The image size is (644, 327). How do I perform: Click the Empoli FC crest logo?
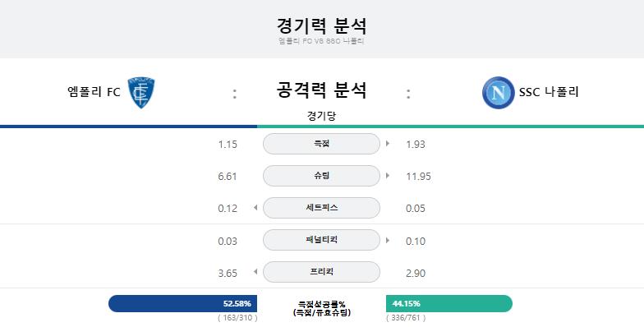click(141, 93)
